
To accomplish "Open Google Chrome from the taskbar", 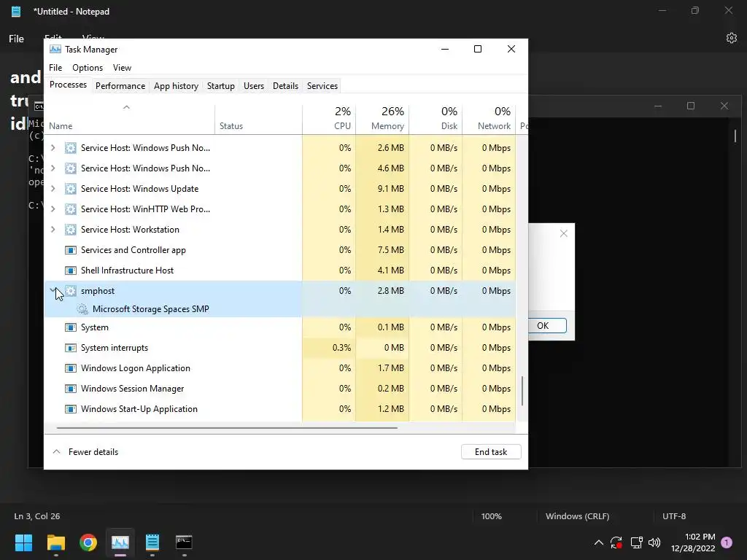I will 88,542.
